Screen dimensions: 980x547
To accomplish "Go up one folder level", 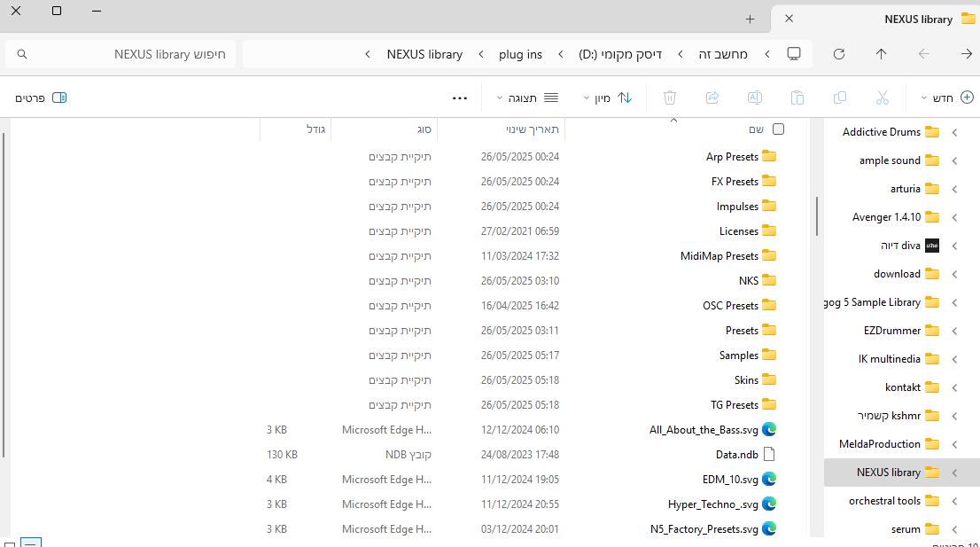I will (882, 54).
